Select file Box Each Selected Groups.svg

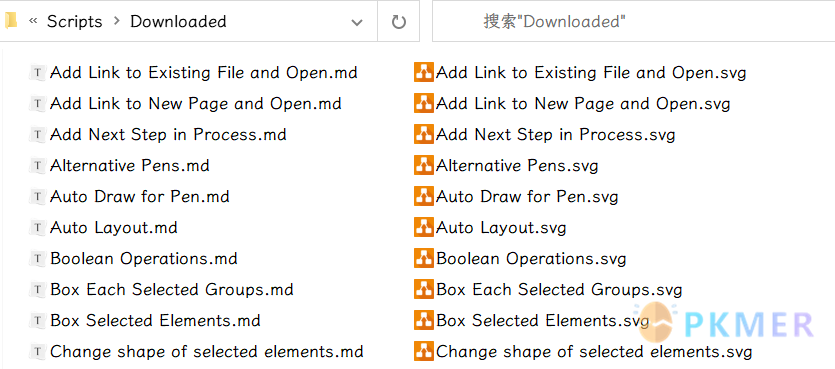(x=559, y=290)
